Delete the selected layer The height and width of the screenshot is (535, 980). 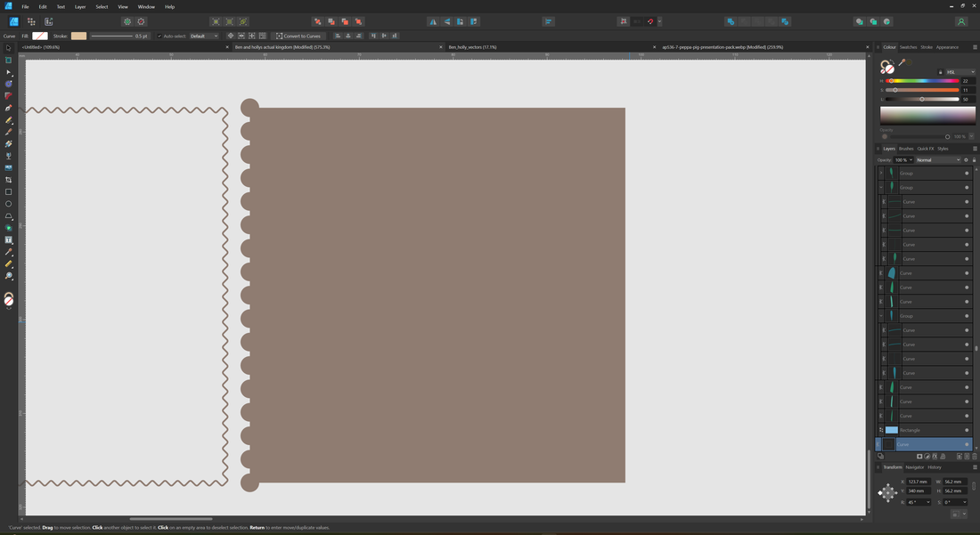pyautogui.click(x=975, y=457)
